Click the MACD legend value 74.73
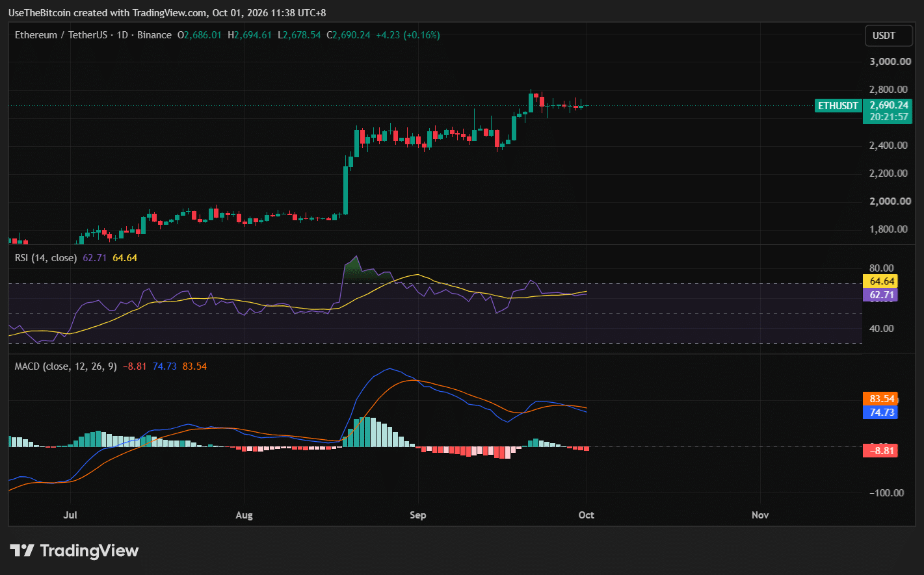The height and width of the screenshot is (575, 924). tap(165, 366)
